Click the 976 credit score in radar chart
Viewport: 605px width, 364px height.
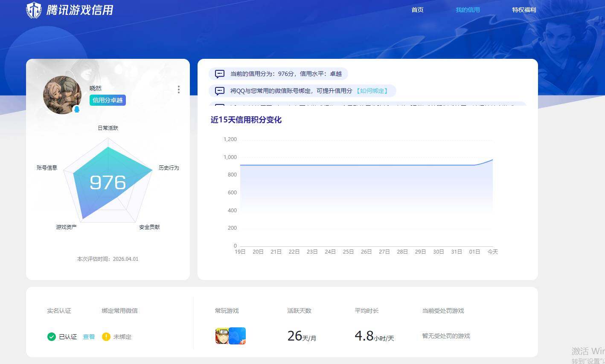[108, 182]
